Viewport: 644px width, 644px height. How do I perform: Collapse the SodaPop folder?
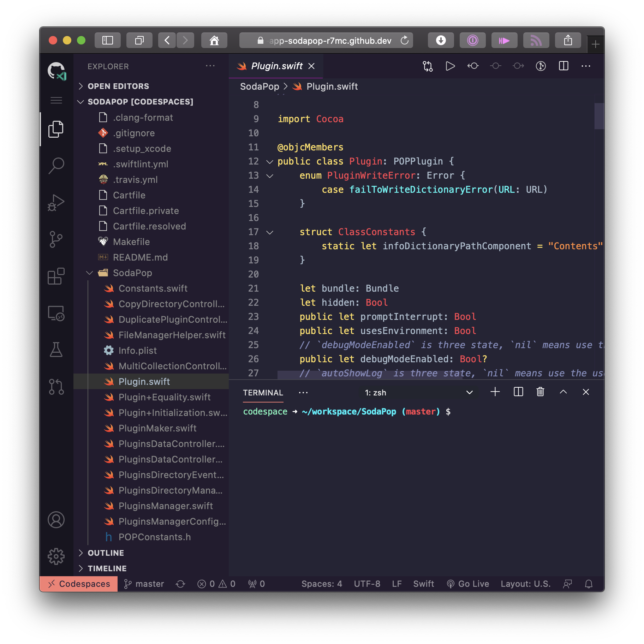click(x=152, y=273)
